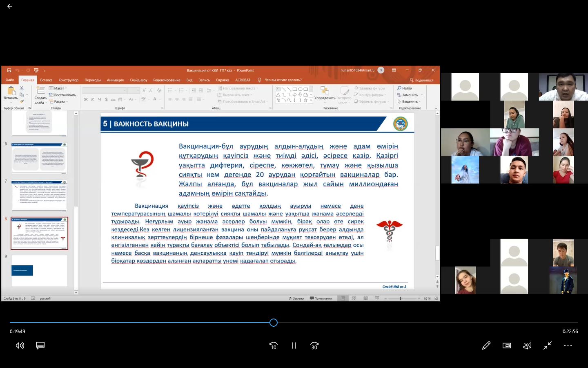This screenshot has width=588, height=368.
Task: Start slideshow from the quick access toolbar icon
Action: 36,70
